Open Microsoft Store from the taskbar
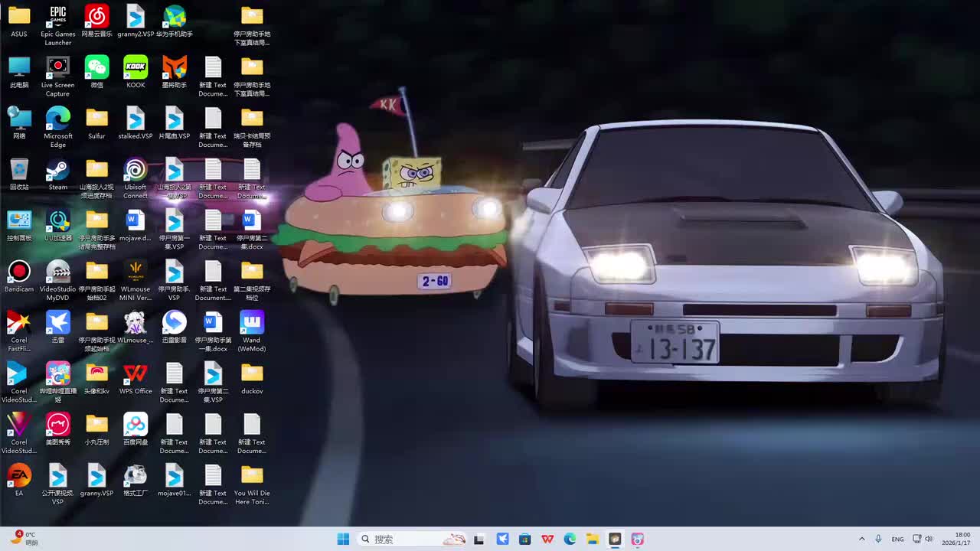The image size is (980, 551). point(524,539)
